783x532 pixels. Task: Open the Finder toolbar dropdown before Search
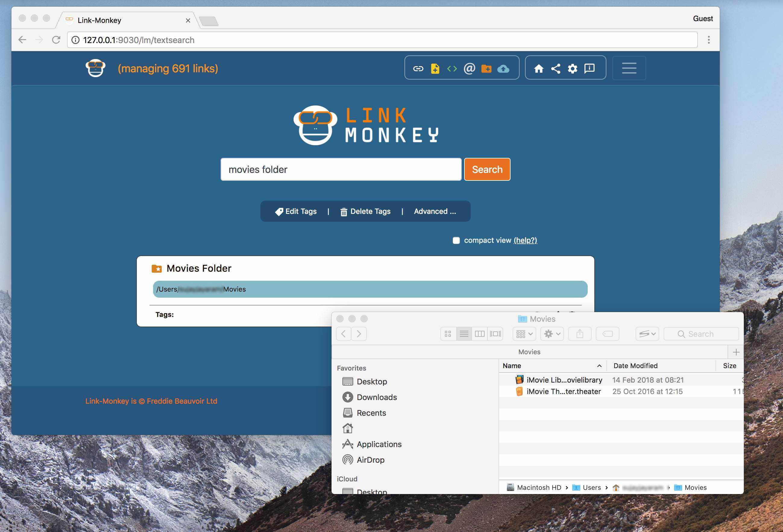pos(647,334)
